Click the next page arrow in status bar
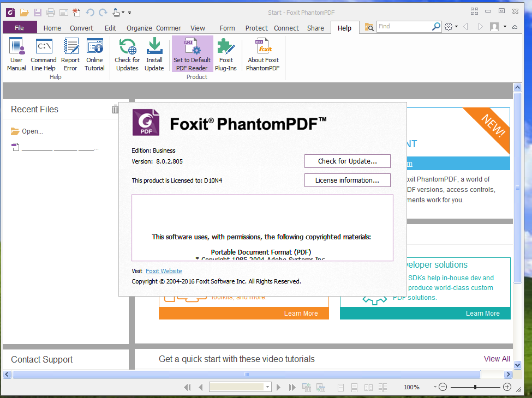The height and width of the screenshot is (398, 532). click(x=279, y=387)
